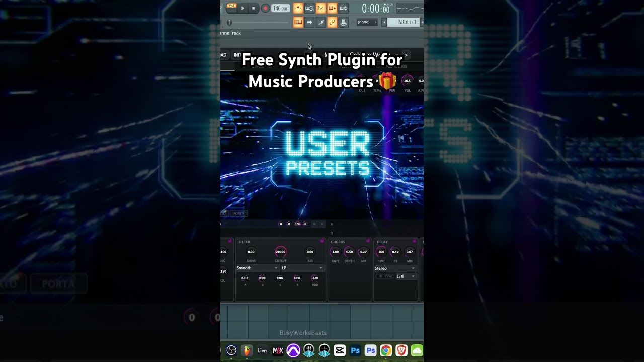
Task: Click the Filter CUTOFF knob at 20000
Action: [x=281, y=252]
